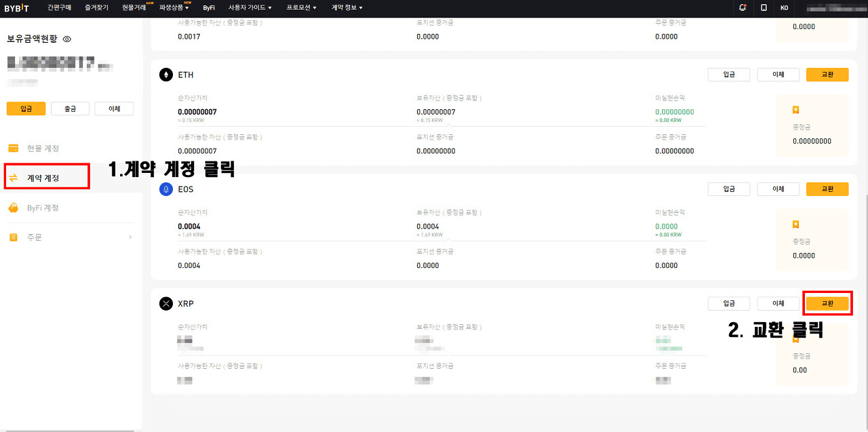Screen dimensions: 868x432
Task: Click the sidebar 출금 button
Action: tap(70, 109)
